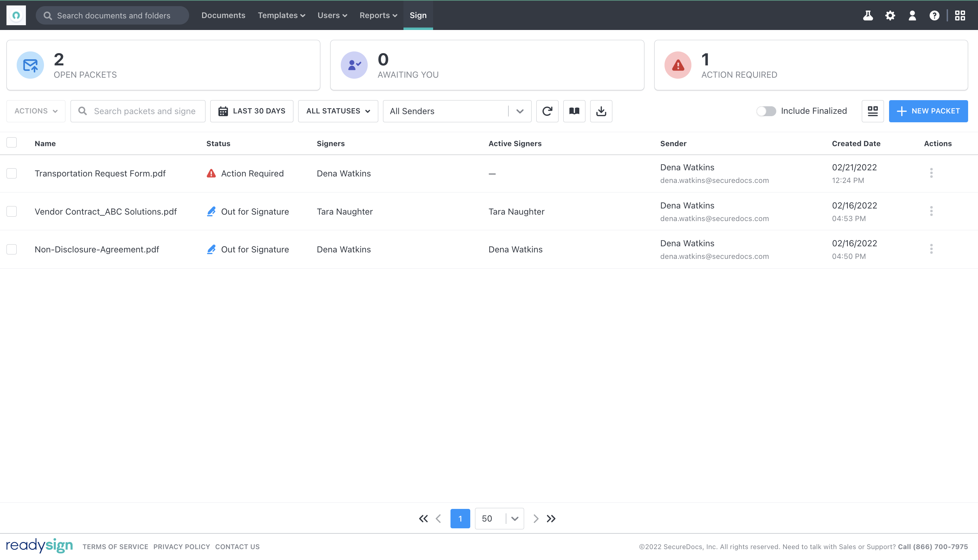Screen dimensions: 978x560
Task: Check the select-all checkbox in the table header
Action: [x=12, y=142]
